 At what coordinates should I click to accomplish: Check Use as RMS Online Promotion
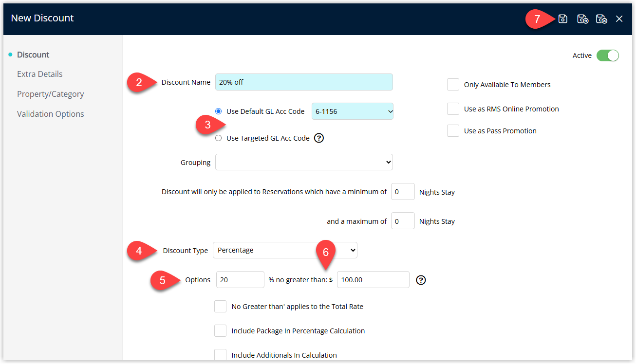(453, 109)
